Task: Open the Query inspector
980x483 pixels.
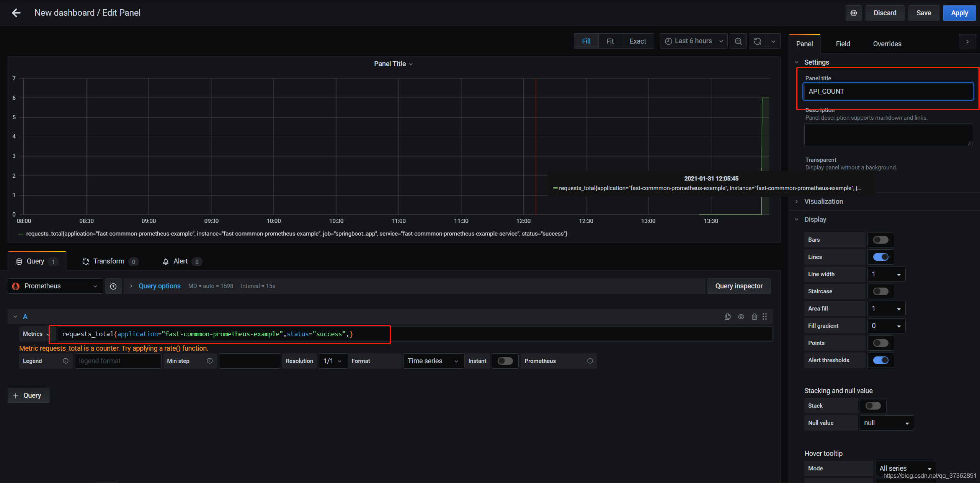Action: click(x=739, y=286)
